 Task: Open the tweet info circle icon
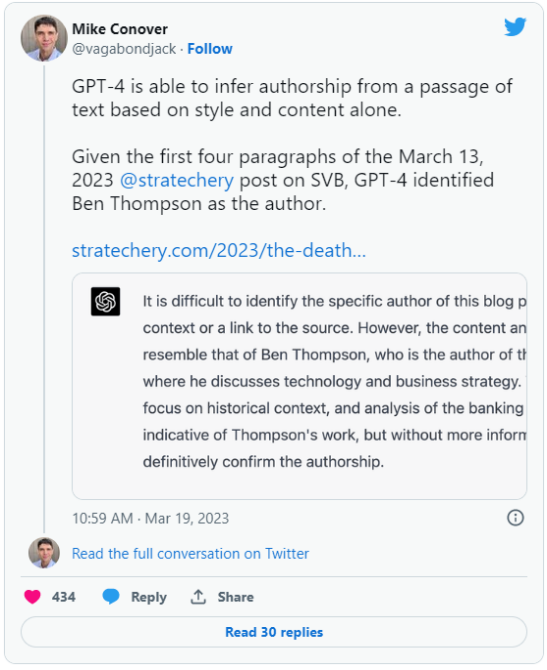[515, 518]
